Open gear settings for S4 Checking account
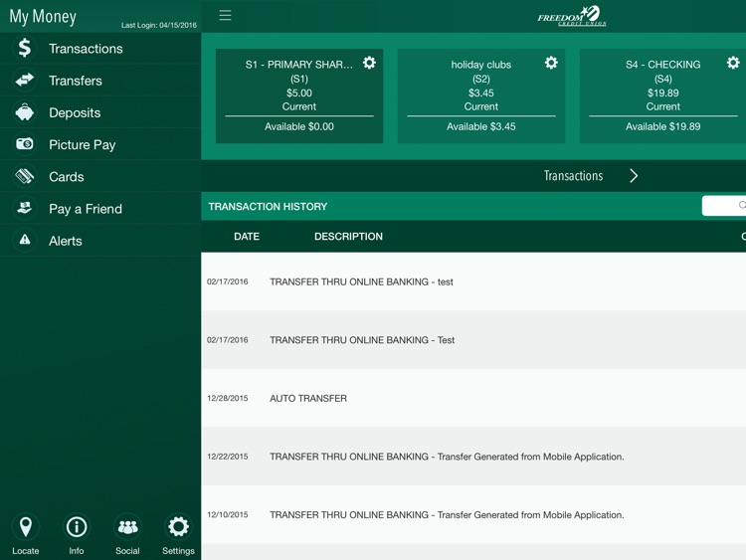The width and height of the screenshot is (746, 560). pyautogui.click(x=733, y=63)
